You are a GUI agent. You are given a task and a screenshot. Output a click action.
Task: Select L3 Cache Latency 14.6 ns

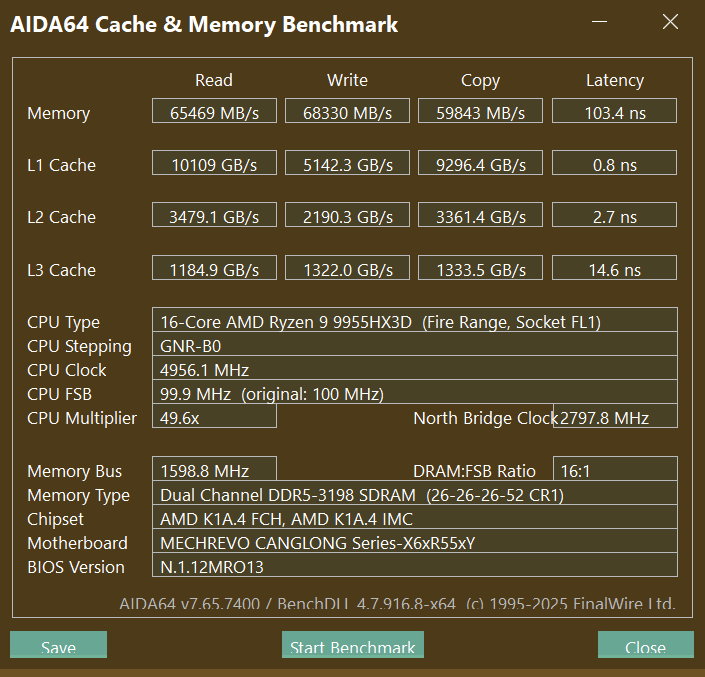point(614,268)
